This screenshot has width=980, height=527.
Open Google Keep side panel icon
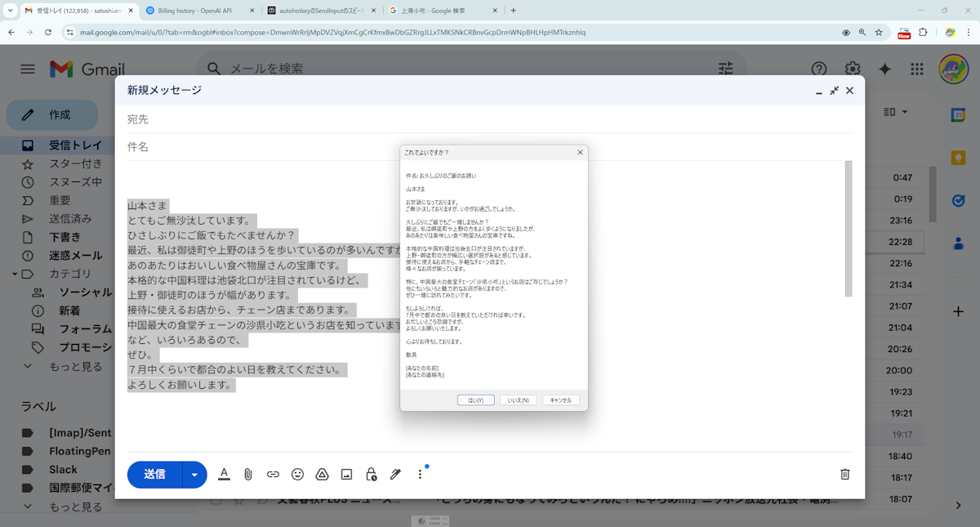[959, 158]
